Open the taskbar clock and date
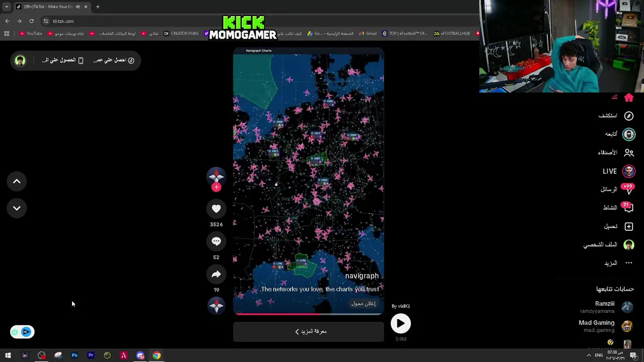This screenshot has height=362, width=644. (615, 355)
